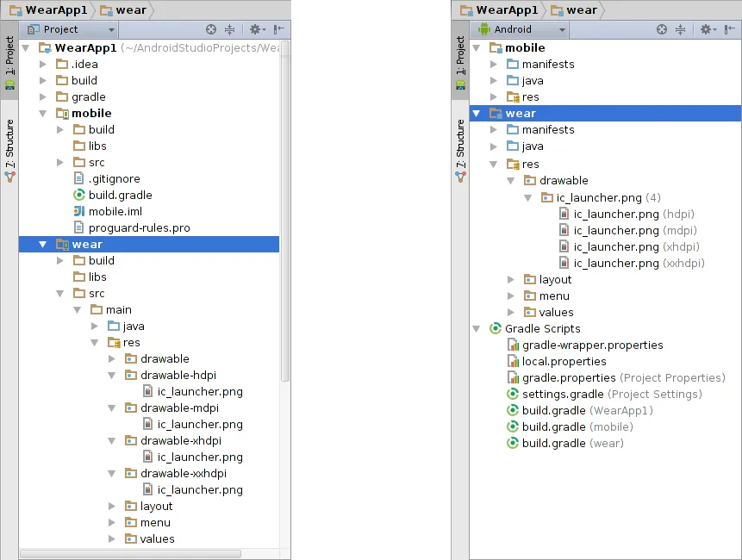Click WearApp1 breadcrumb in right window
This screenshot has width=742, height=560.
coord(499,10)
